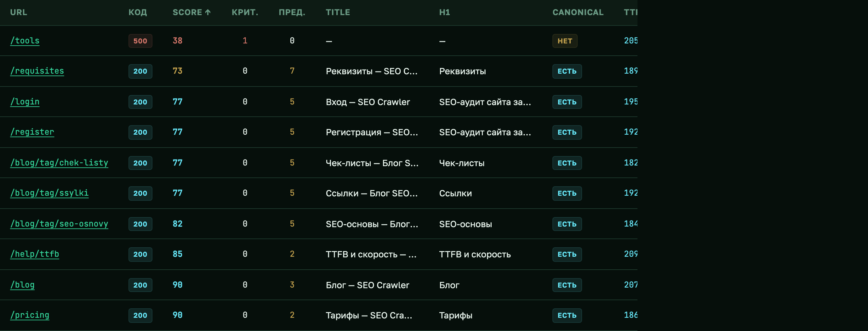Follow the /login URL link
This screenshot has height=331, width=868.
(x=25, y=102)
